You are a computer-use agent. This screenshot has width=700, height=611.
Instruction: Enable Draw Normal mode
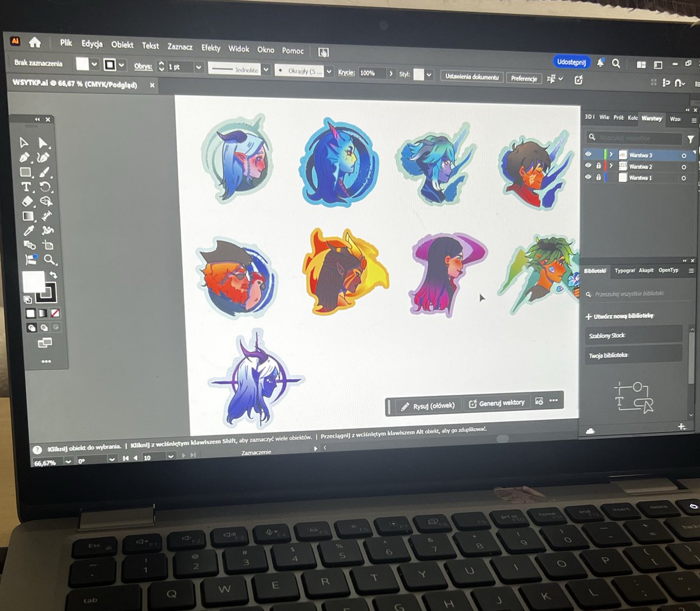(32, 327)
